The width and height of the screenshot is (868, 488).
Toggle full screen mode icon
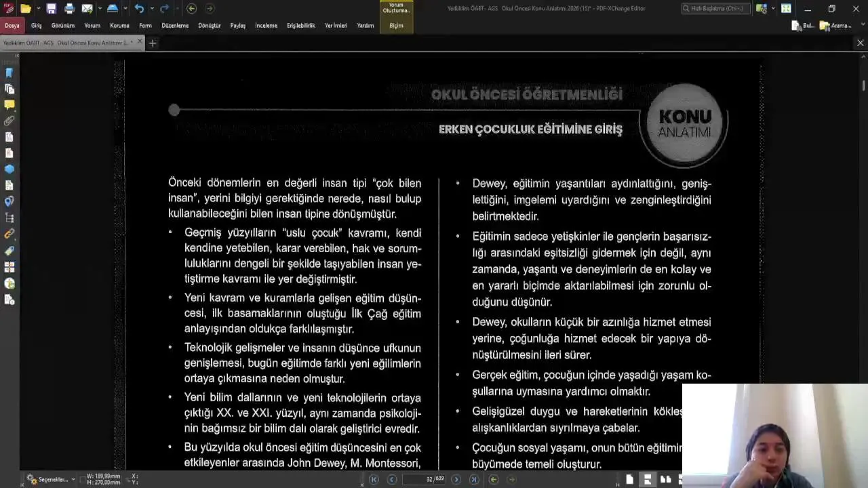click(786, 8)
